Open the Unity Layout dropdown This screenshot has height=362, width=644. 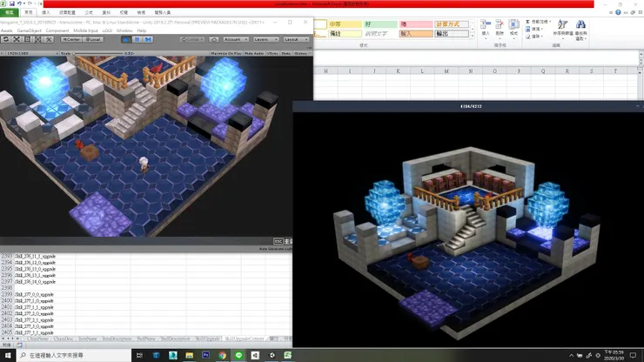click(x=296, y=39)
